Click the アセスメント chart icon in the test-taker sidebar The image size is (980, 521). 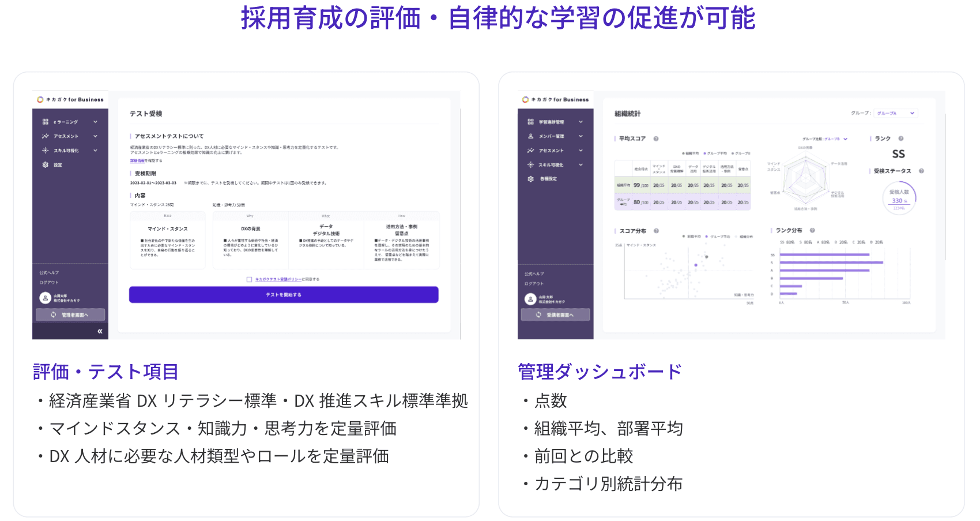click(x=45, y=136)
